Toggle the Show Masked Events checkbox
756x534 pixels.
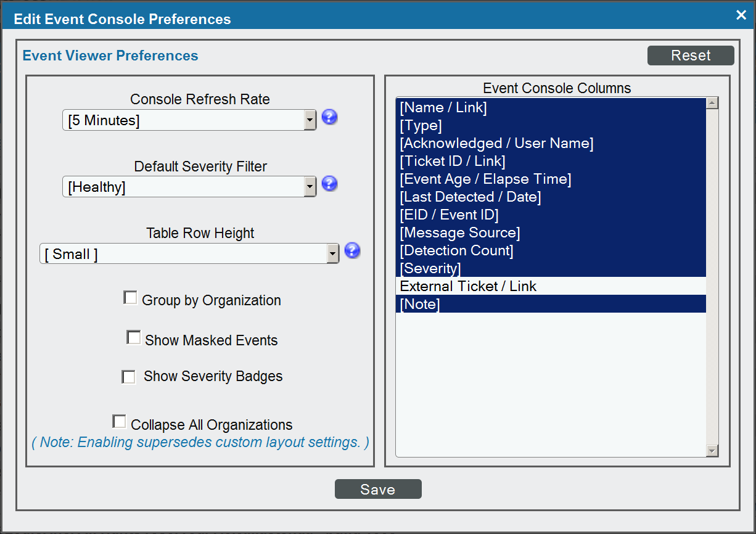tap(133, 338)
